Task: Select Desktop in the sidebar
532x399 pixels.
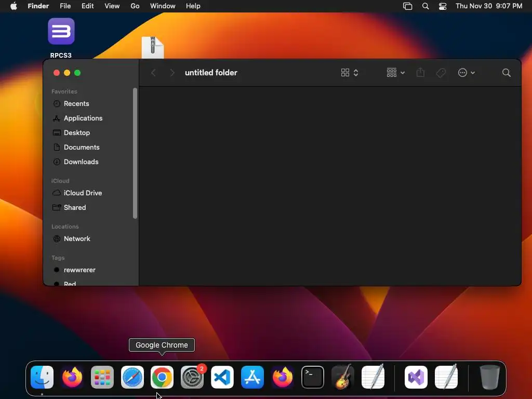Action: [77, 132]
